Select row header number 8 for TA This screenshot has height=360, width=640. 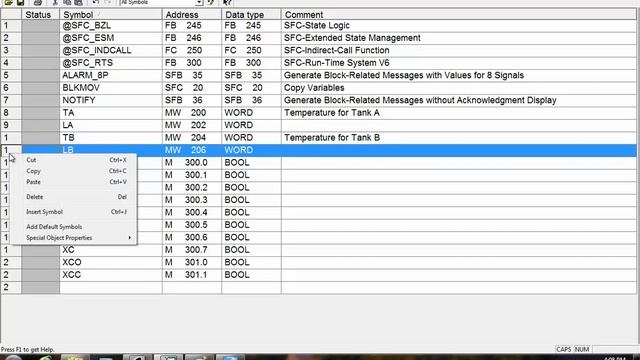pyautogui.click(x=11, y=113)
